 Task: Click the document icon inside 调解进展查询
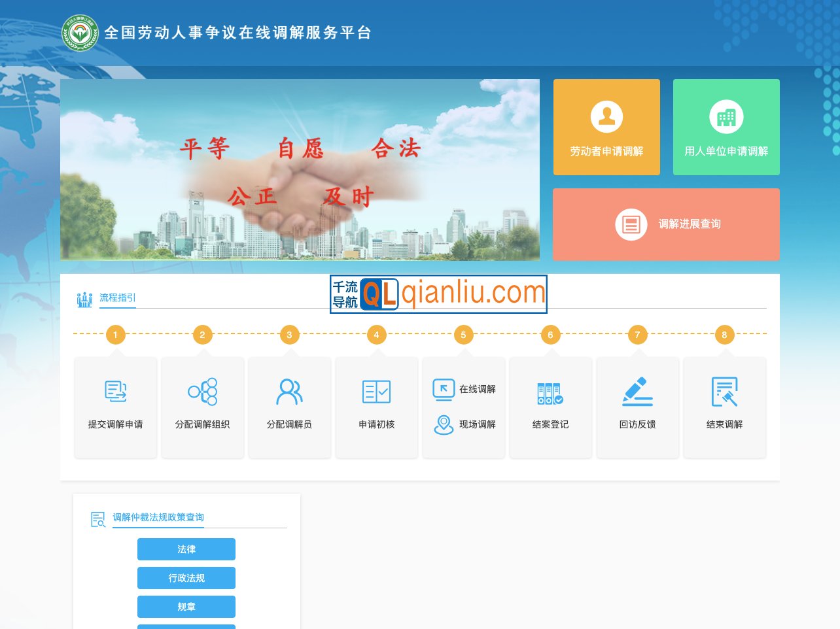pyautogui.click(x=631, y=224)
